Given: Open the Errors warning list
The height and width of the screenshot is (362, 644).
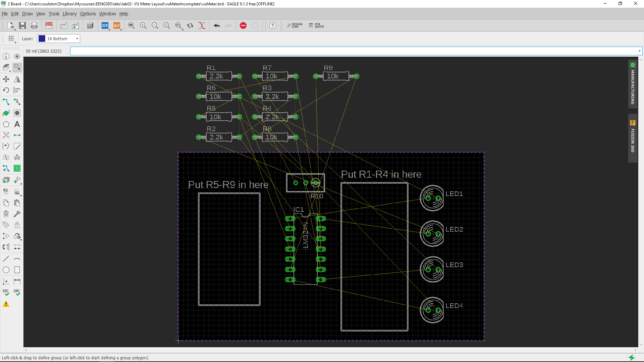Looking at the screenshot, I should [x=6, y=304].
